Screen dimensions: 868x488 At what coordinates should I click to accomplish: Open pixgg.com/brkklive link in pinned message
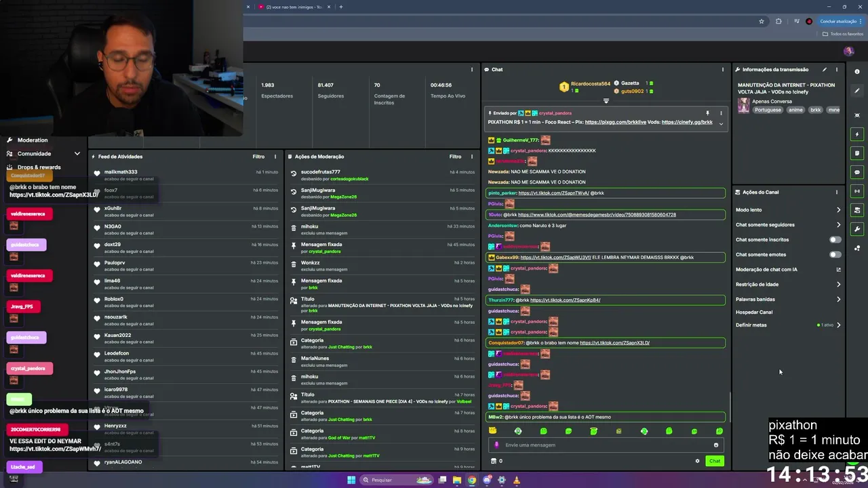[616, 122]
